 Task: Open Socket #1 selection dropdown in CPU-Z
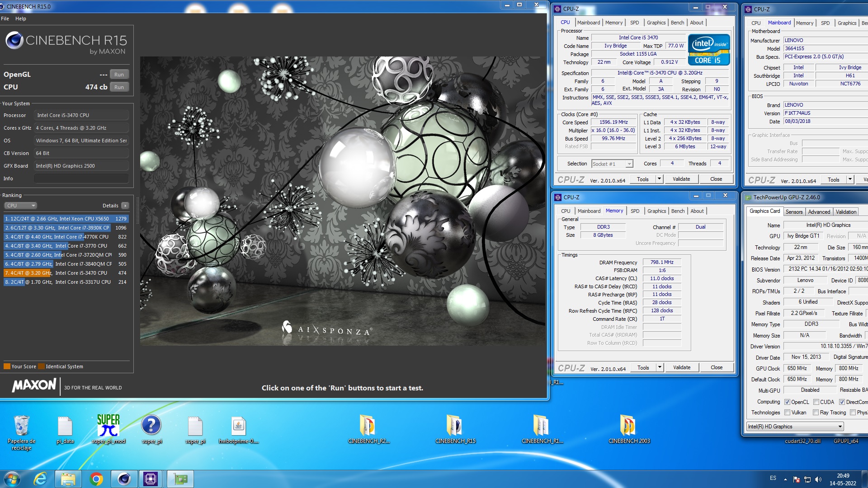point(612,164)
